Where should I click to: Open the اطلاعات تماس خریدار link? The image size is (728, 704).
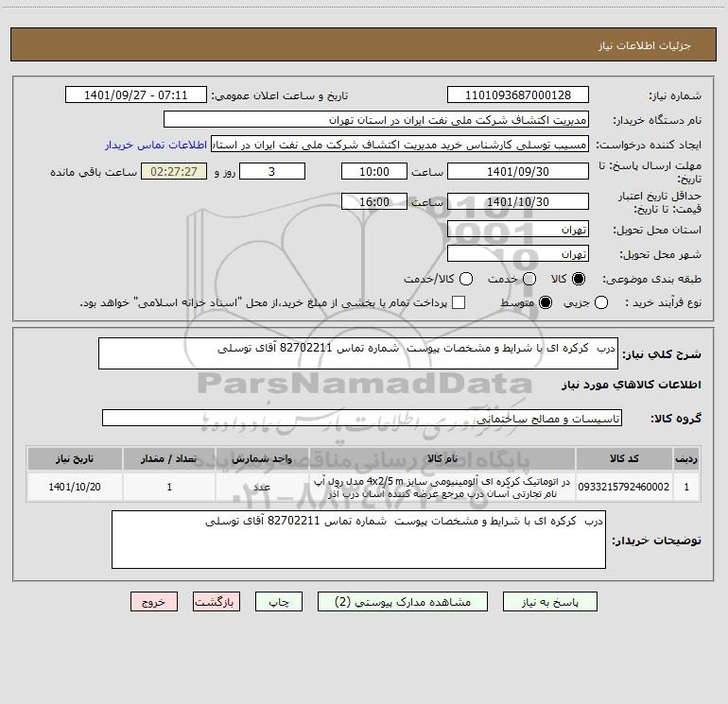156,145
